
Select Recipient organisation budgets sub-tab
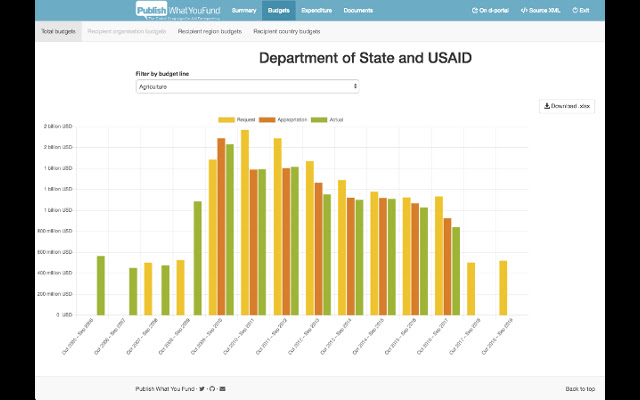(x=127, y=31)
